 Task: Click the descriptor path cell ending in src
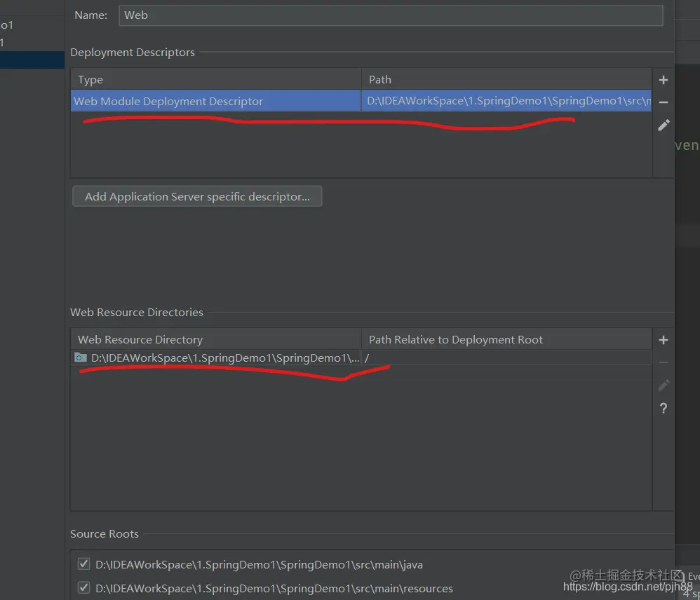pyautogui.click(x=506, y=101)
